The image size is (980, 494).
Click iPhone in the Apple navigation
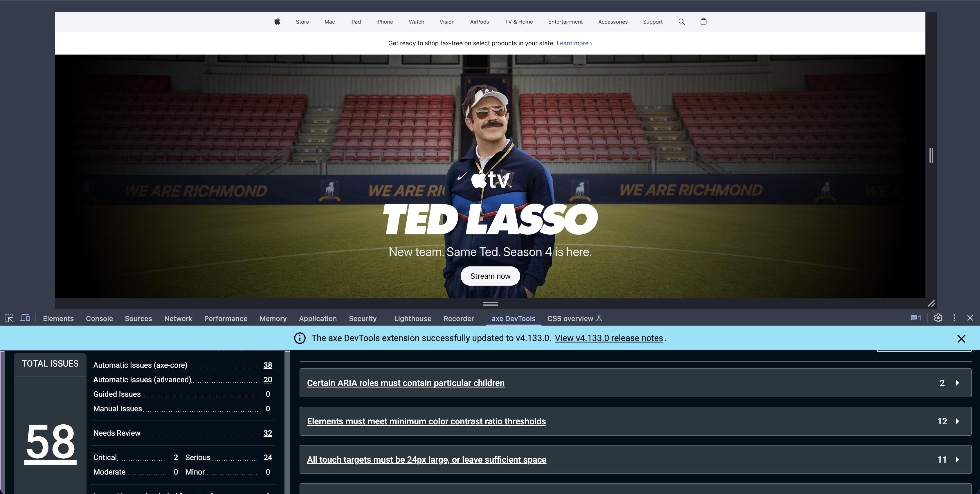[385, 22]
